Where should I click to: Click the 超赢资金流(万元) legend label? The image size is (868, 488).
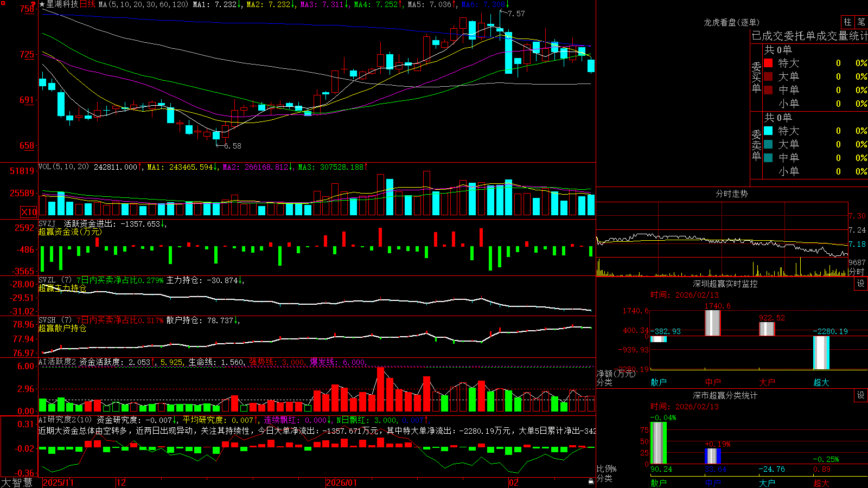(x=70, y=232)
